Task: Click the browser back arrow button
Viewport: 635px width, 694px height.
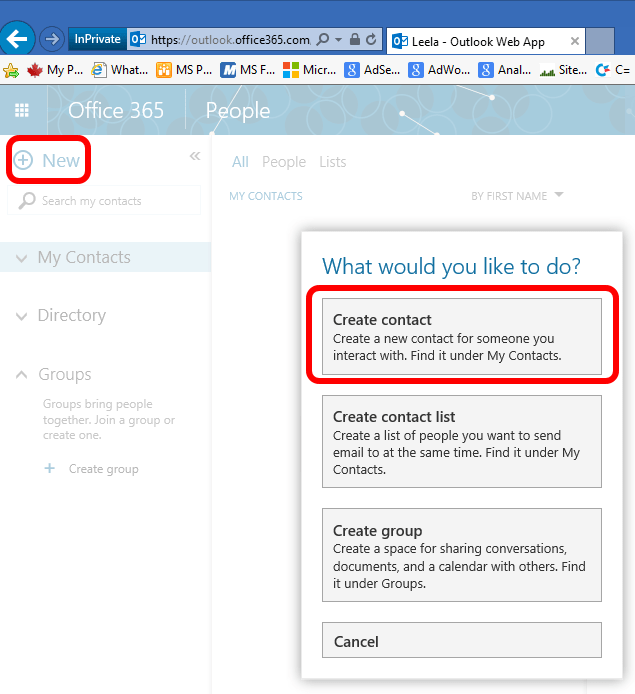Action: 19,40
